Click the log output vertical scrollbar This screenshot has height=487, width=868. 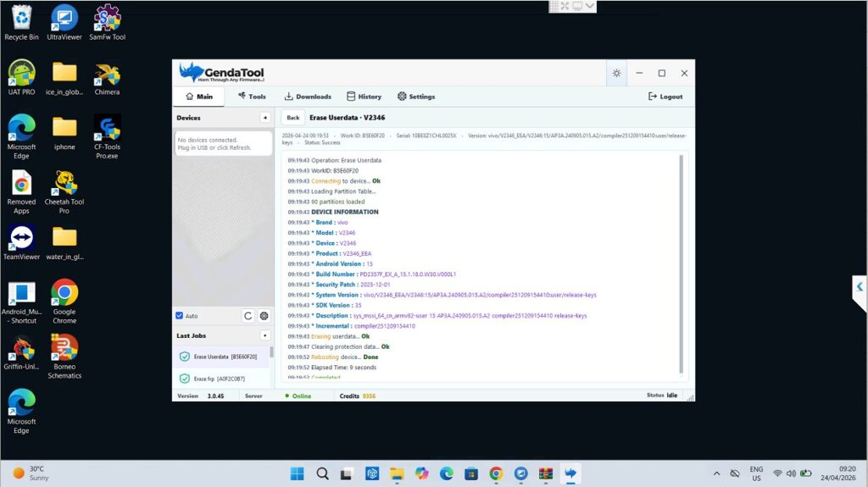click(681, 264)
